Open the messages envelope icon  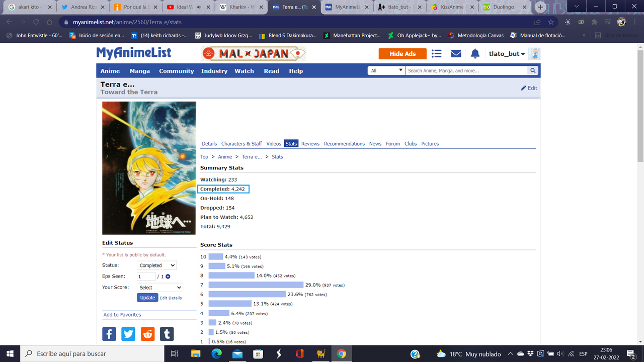click(x=456, y=53)
